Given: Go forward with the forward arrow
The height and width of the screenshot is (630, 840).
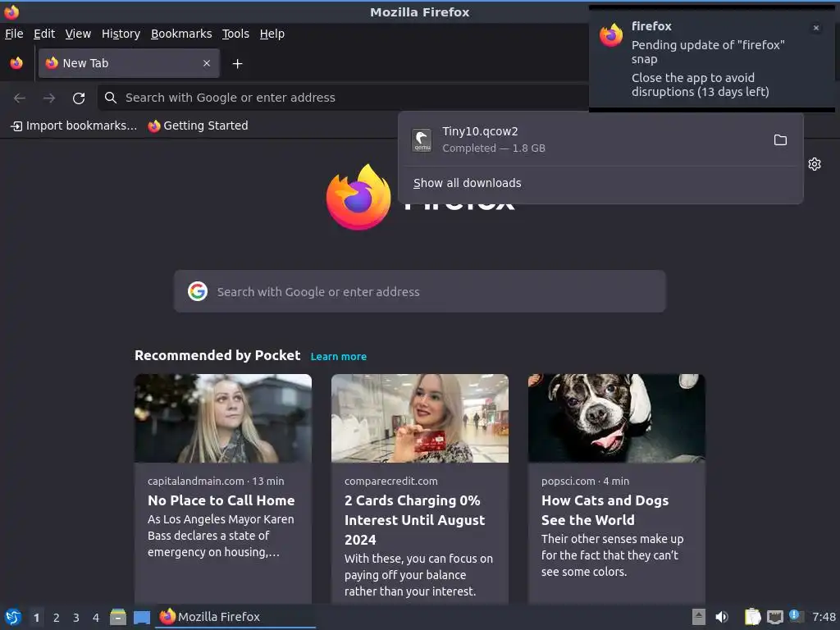Looking at the screenshot, I should (x=49, y=98).
